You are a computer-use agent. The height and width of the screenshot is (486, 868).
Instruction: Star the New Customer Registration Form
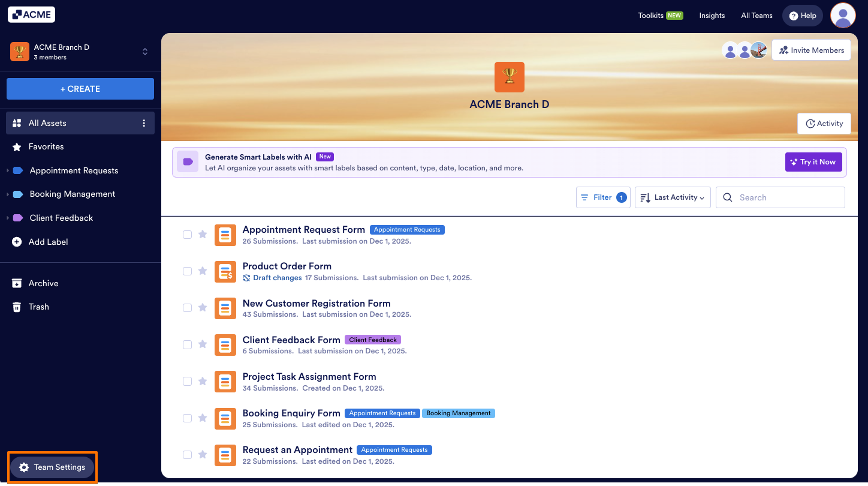pos(203,307)
